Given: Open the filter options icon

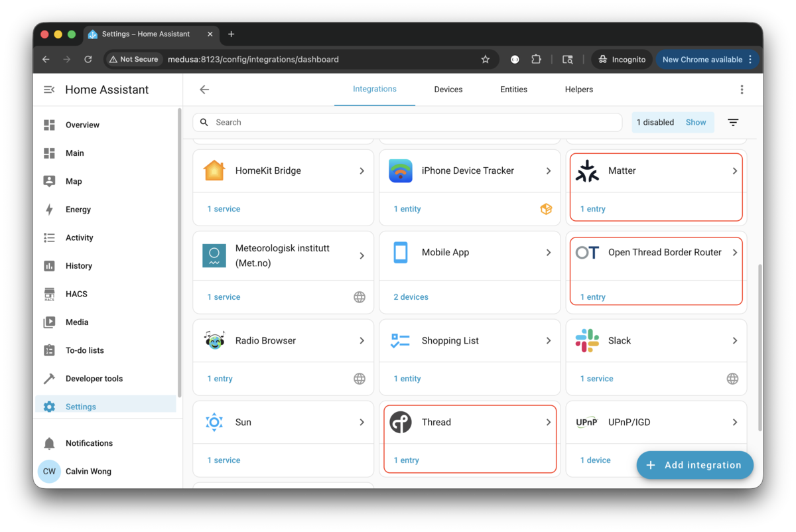Looking at the screenshot, I should tap(733, 123).
